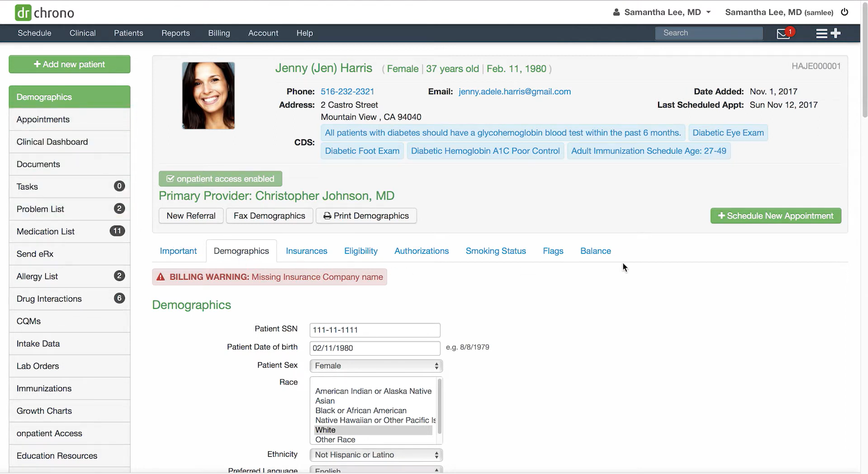Toggle the onpatient access enabled checkbox button
The width and height of the screenshot is (868, 474).
tap(220, 179)
